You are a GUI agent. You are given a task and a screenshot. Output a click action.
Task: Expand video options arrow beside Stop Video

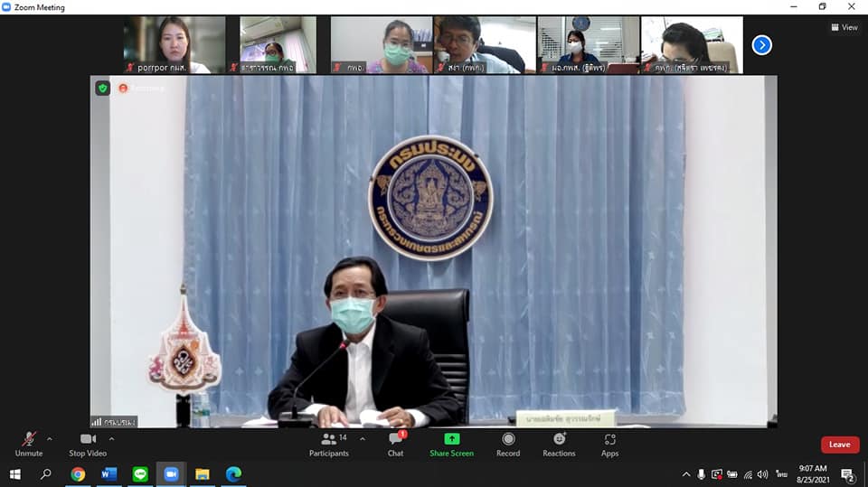tap(111, 439)
